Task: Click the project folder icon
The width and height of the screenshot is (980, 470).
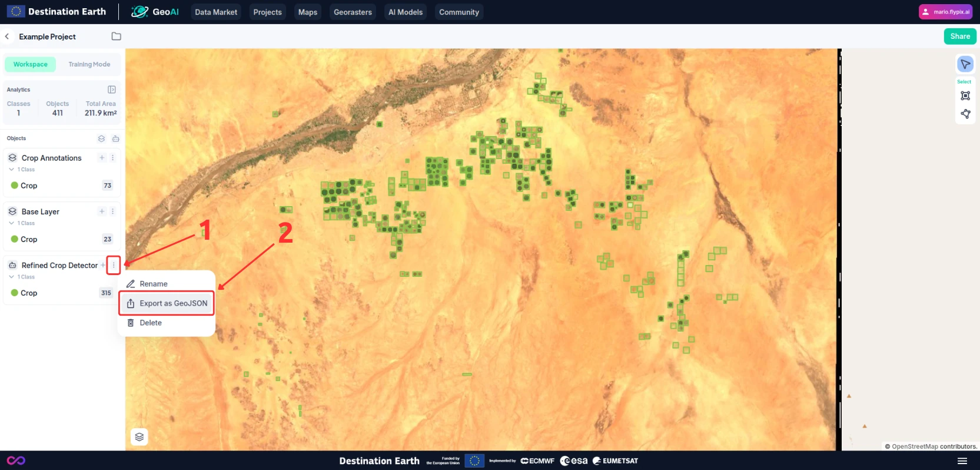Action: click(x=117, y=37)
